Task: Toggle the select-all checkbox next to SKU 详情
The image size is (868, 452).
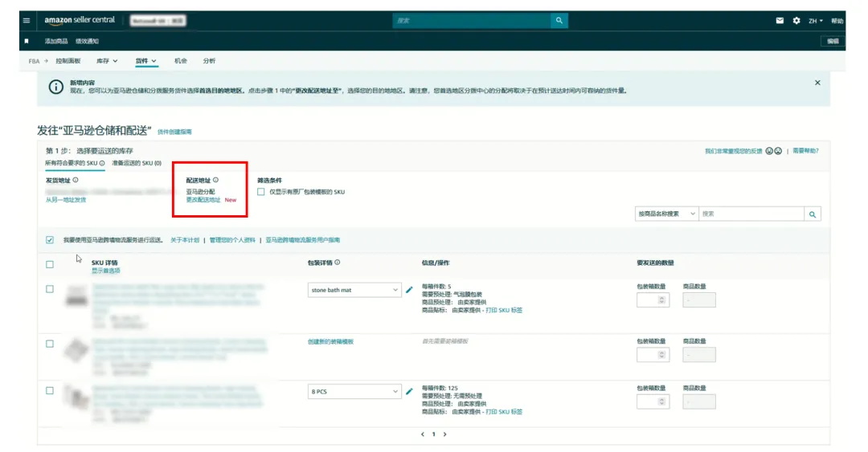Action: tap(50, 264)
